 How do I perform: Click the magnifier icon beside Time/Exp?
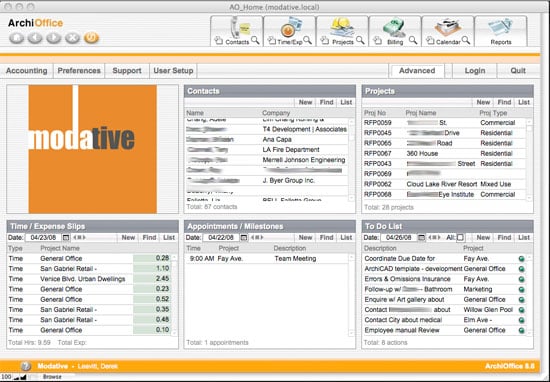coord(308,40)
